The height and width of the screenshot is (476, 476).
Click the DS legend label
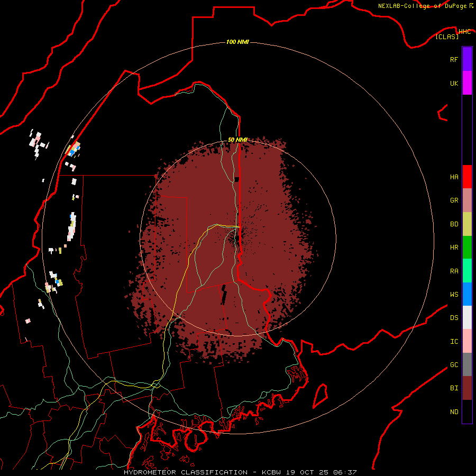pos(454,318)
